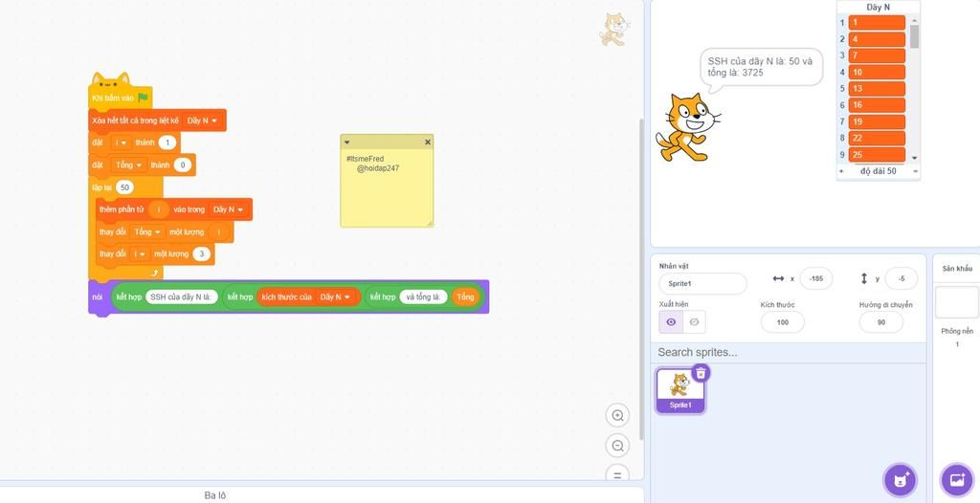980x503 pixels.
Task: Click the green flag in hat block
Action: click(144, 98)
